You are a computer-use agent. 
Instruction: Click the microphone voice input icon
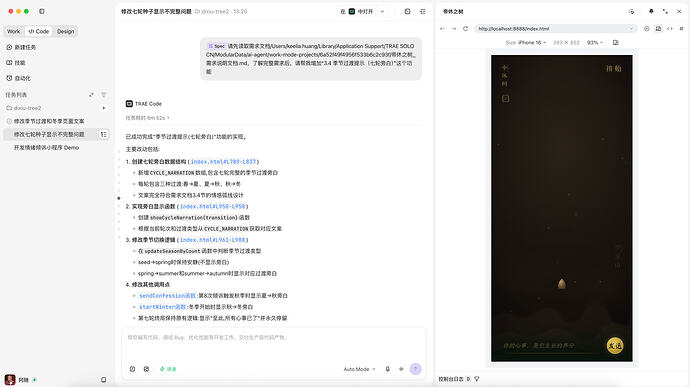click(387, 369)
